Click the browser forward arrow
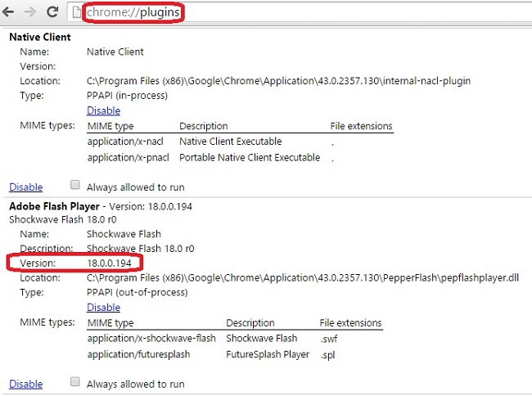The width and height of the screenshot is (532, 396). pyautogui.click(x=30, y=12)
